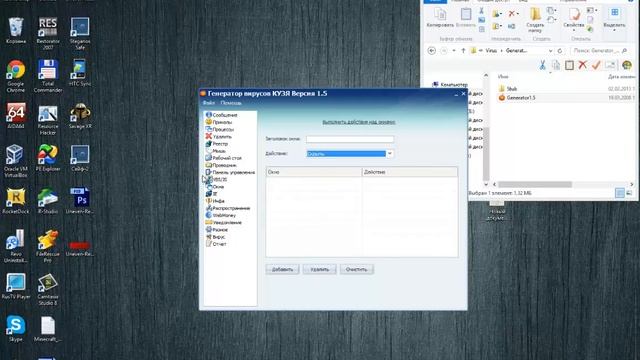Click the Действие column header in table
Viewport: 640px width, 360px height.
(409, 172)
